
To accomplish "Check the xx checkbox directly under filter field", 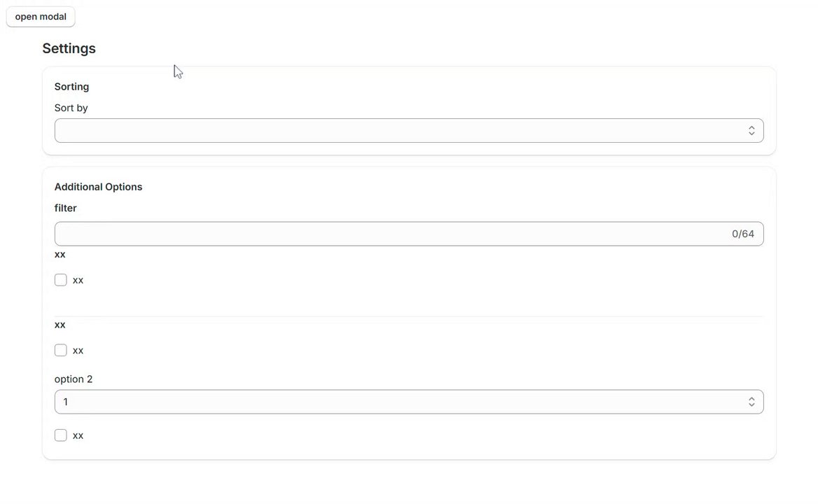I will click(x=61, y=280).
